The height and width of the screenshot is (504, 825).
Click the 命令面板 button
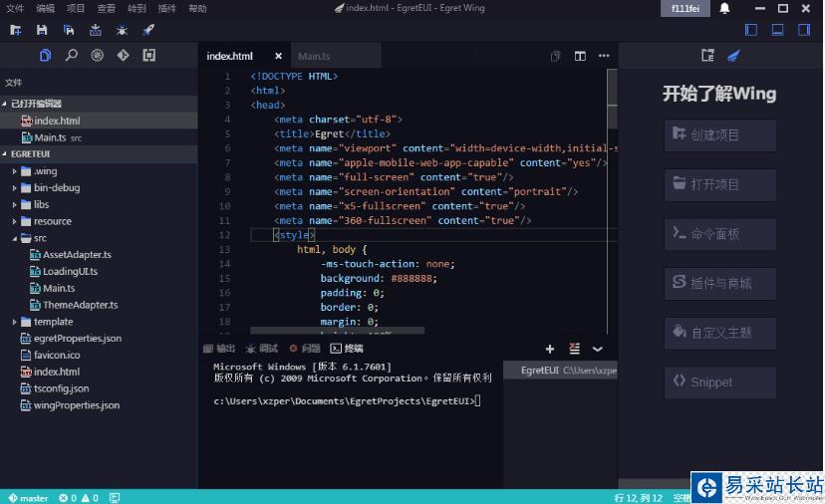pyautogui.click(x=719, y=234)
